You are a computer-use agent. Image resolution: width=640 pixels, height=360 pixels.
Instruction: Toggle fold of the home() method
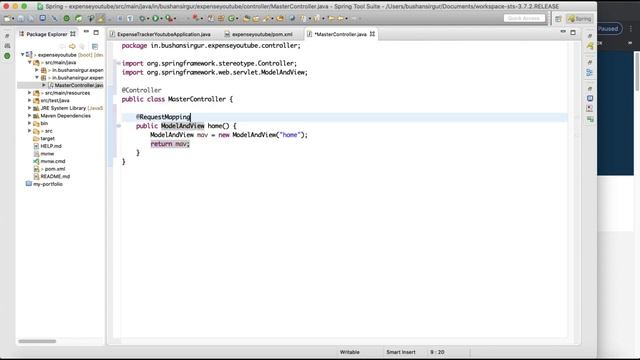coord(118,126)
